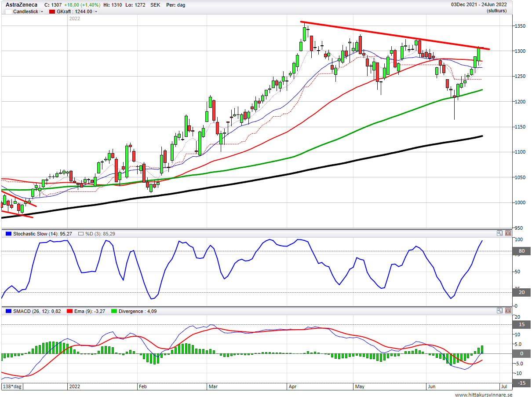This screenshot has width=532, height=397.
Task: Open settings wrench for Stochastic Slow panel
Action: coord(499,233)
